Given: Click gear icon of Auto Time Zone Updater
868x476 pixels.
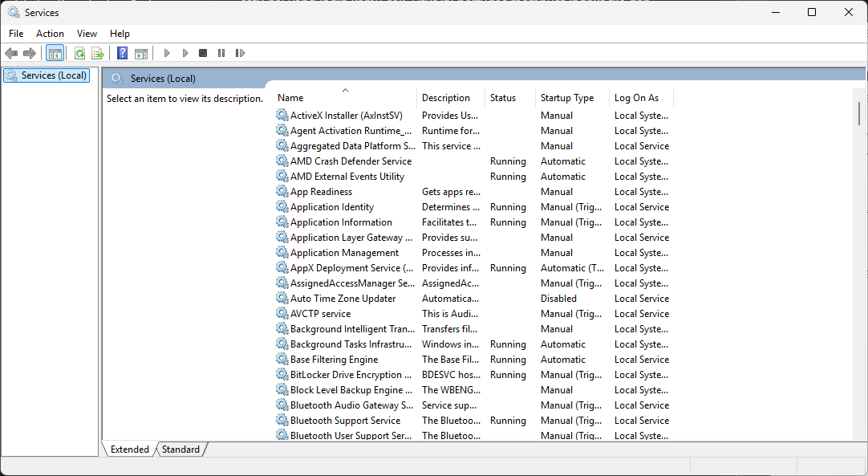Looking at the screenshot, I should coord(282,298).
